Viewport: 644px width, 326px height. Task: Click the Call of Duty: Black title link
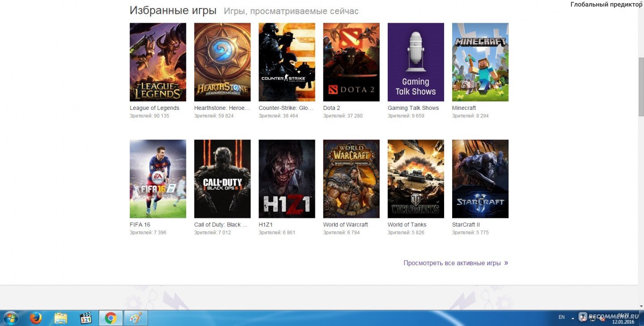pos(221,225)
